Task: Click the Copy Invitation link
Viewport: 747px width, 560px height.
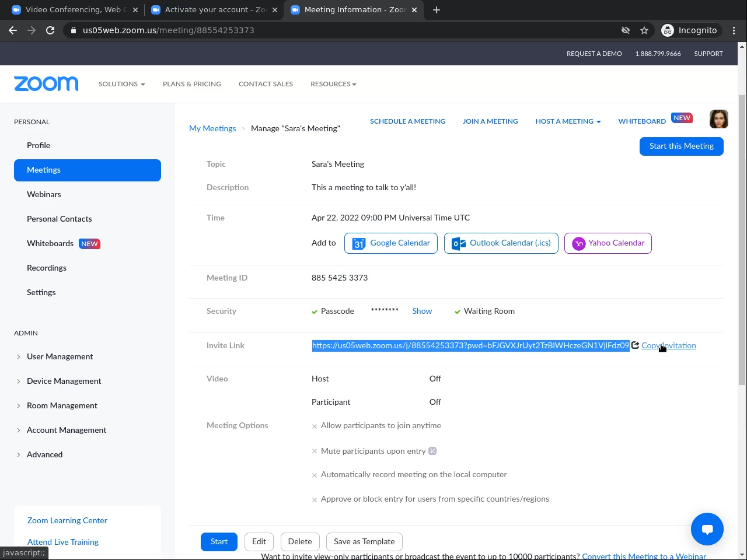Action: (669, 345)
